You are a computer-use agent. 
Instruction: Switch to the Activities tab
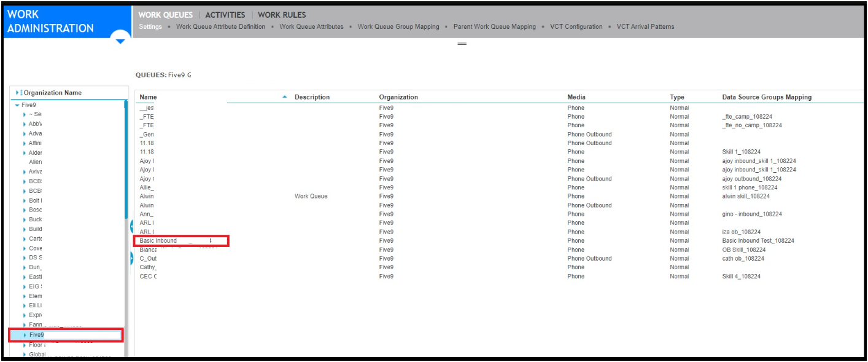pyautogui.click(x=225, y=15)
